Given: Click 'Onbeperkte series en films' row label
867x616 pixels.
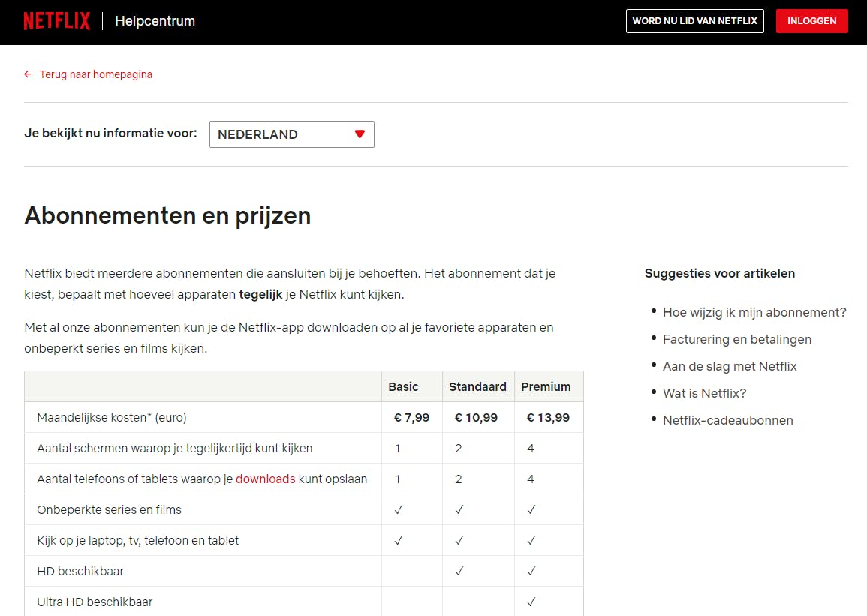Looking at the screenshot, I should click(x=109, y=510).
